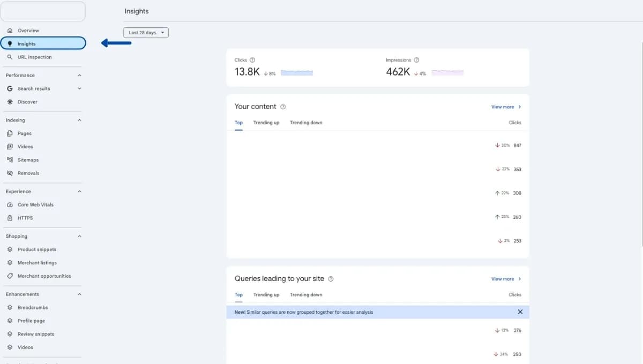Select Top tab in Queries section
Image resolution: width=643 pixels, height=364 pixels.
coord(238,295)
